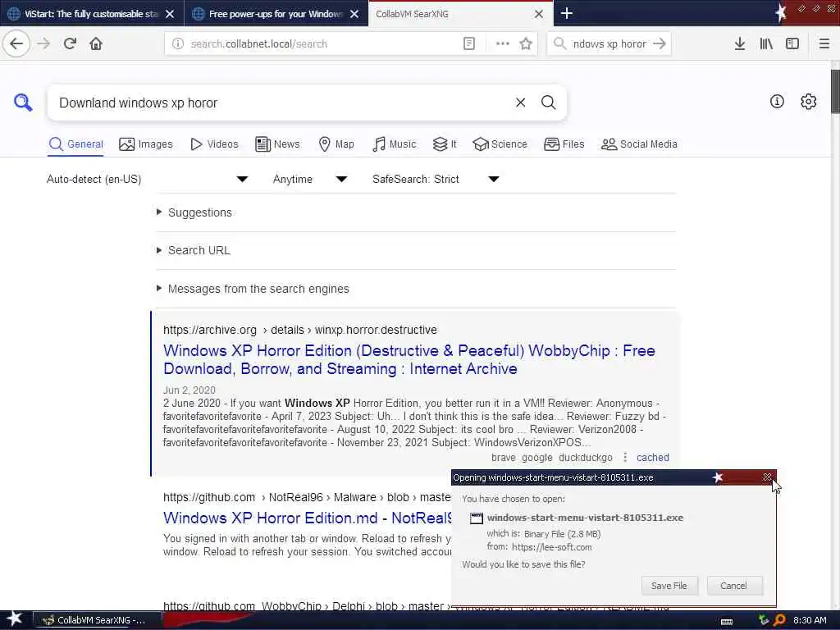This screenshot has width=840, height=630.
Task: Click the SearXNG magnifier logo
Action: pyautogui.click(x=23, y=102)
